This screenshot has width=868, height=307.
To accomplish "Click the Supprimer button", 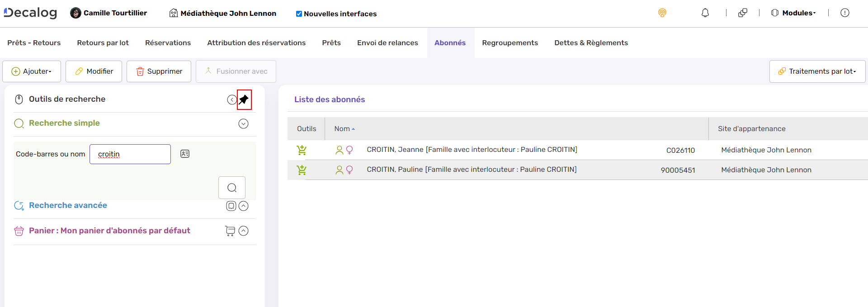I will [159, 71].
